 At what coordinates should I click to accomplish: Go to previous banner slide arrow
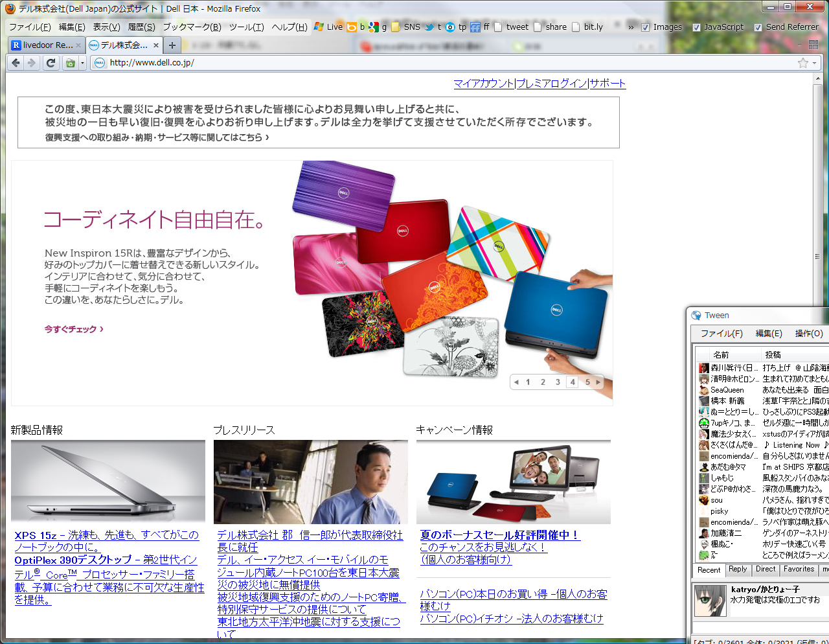[x=516, y=382]
